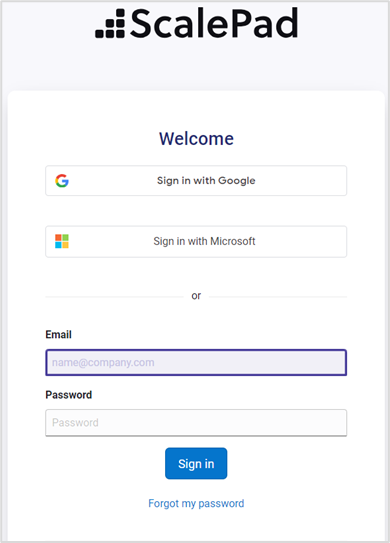Choose Sign in with Google

tap(196, 181)
